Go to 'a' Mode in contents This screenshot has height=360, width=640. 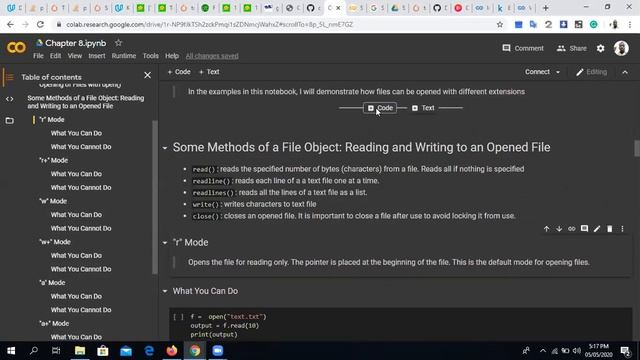pos(52,282)
